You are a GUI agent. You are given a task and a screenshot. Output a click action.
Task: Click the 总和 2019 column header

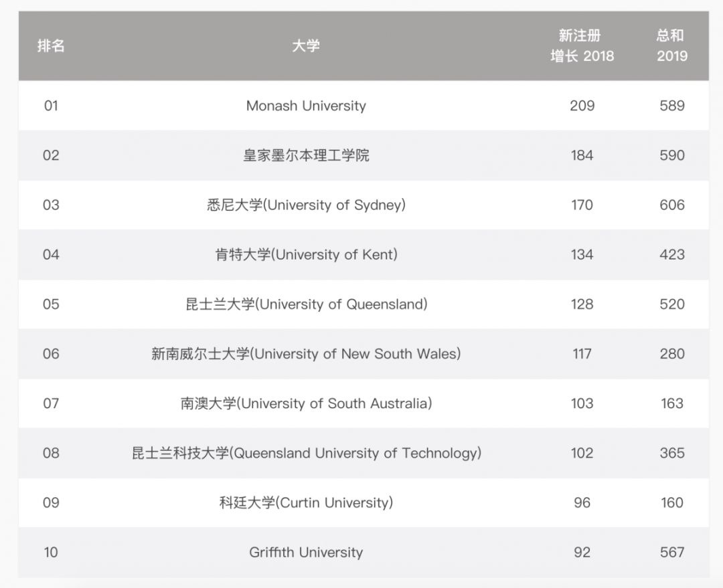(672, 45)
